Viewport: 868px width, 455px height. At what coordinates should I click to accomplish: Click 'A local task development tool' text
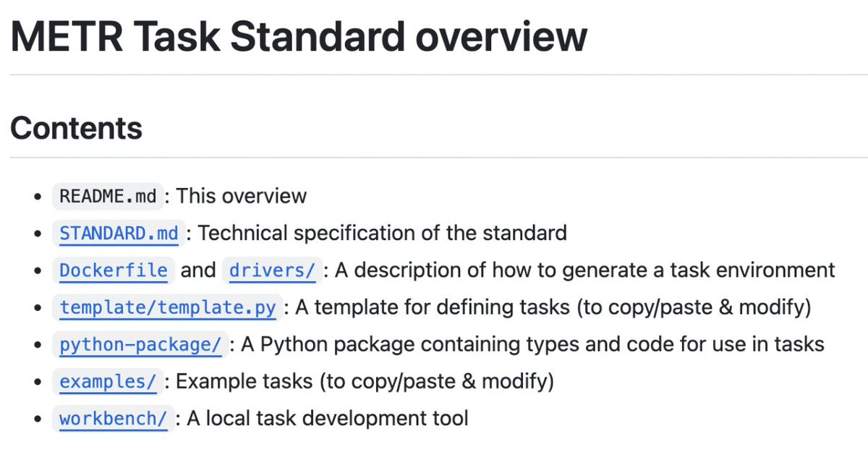click(328, 418)
